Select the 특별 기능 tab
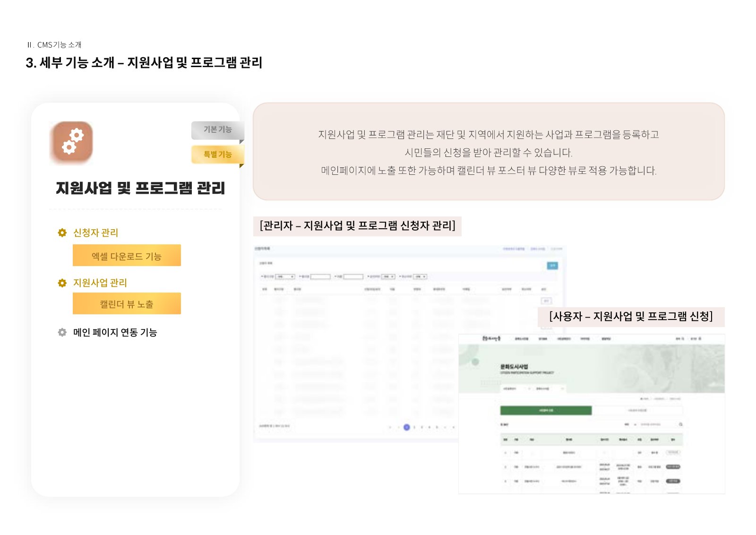 (x=218, y=155)
